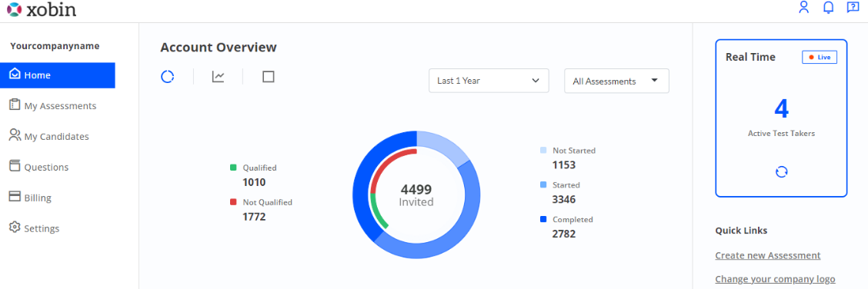
Task: Refresh the active test takers count
Action: click(781, 172)
